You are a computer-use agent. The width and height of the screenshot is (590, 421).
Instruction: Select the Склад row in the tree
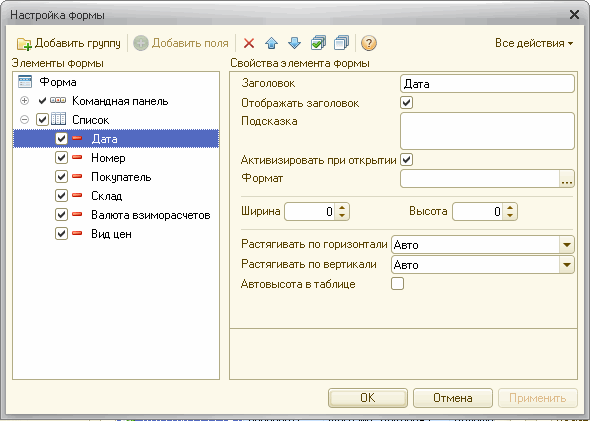coord(116,196)
